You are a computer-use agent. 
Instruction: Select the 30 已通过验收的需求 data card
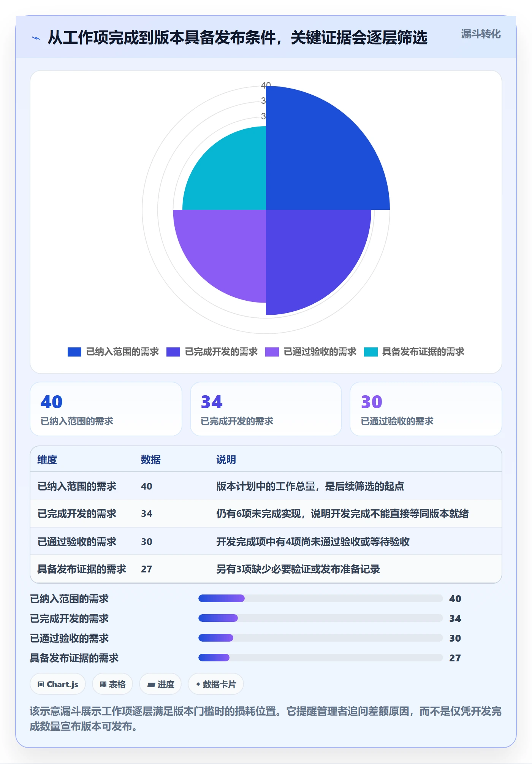(426, 409)
